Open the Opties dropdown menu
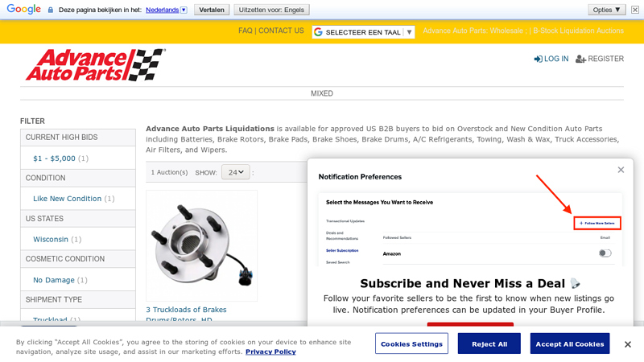644x362 pixels. (x=607, y=10)
